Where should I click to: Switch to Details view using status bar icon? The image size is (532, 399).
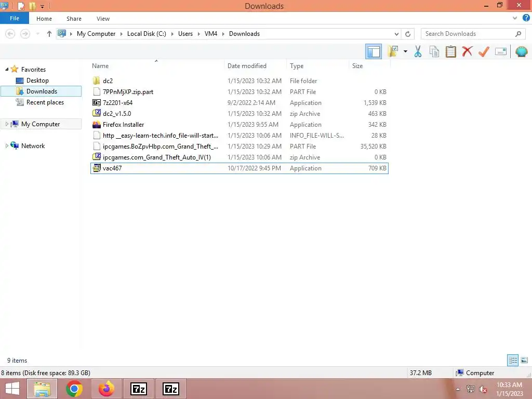513,361
